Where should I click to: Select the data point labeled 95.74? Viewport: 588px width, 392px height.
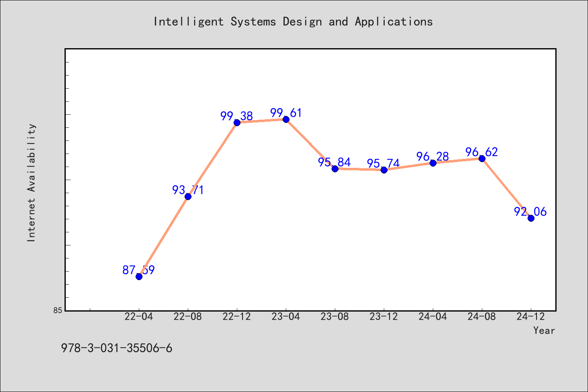point(384,170)
